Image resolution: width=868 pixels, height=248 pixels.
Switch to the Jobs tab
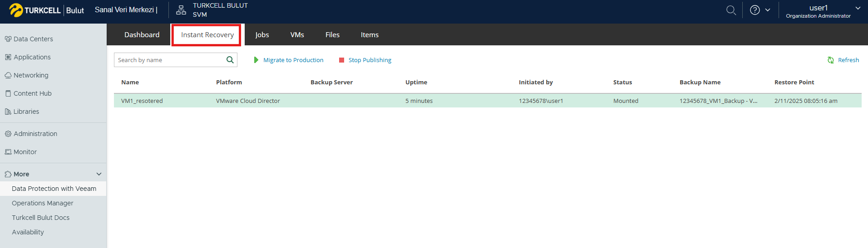262,35
